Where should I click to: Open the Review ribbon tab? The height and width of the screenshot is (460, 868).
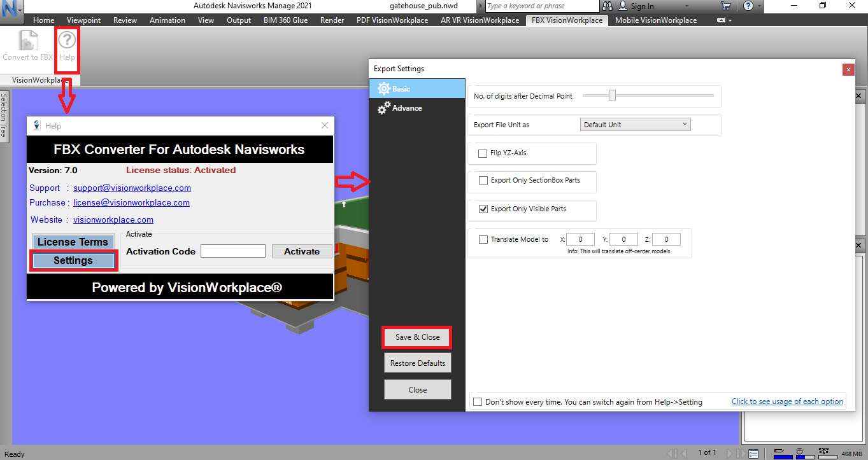(x=125, y=20)
